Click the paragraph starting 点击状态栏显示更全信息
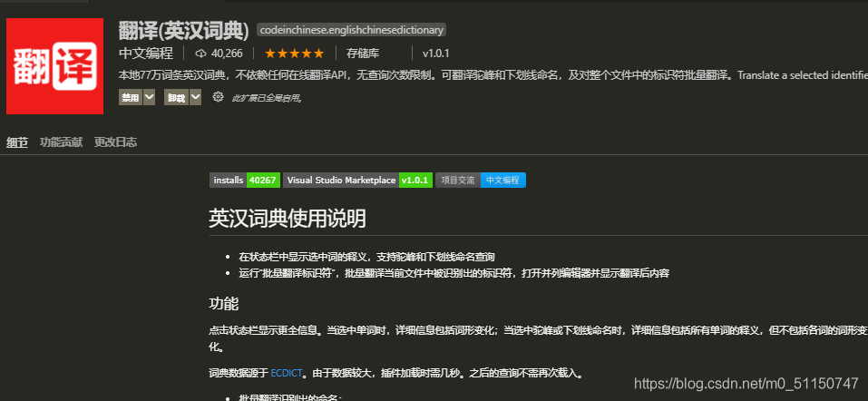This screenshot has height=401, width=868. 538,338
